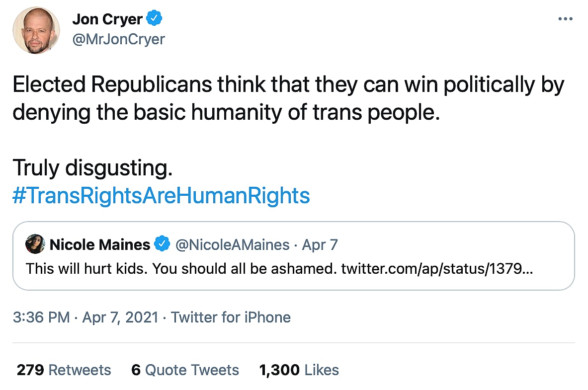
Task: Show the 1,300 Likes list
Action: click(x=299, y=370)
